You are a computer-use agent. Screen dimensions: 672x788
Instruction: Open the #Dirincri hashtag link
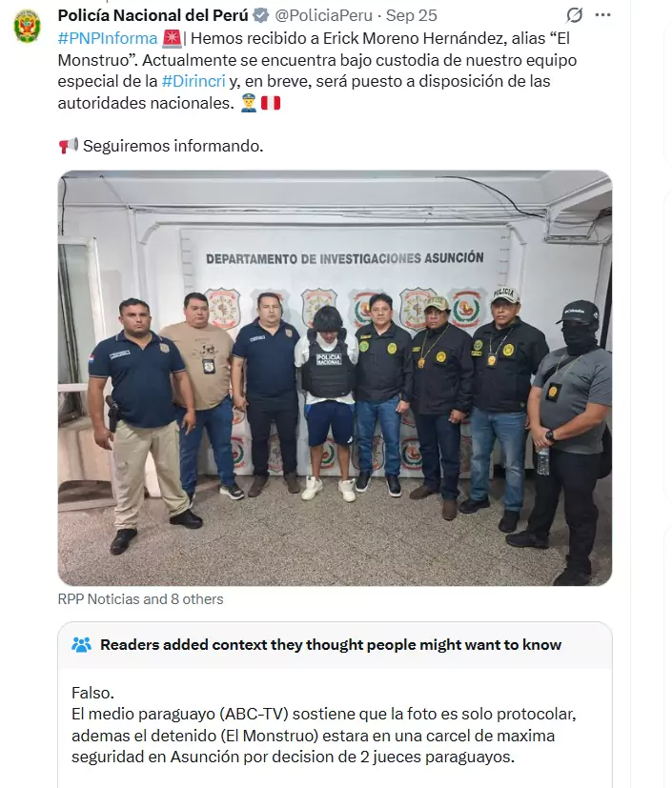(x=193, y=81)
